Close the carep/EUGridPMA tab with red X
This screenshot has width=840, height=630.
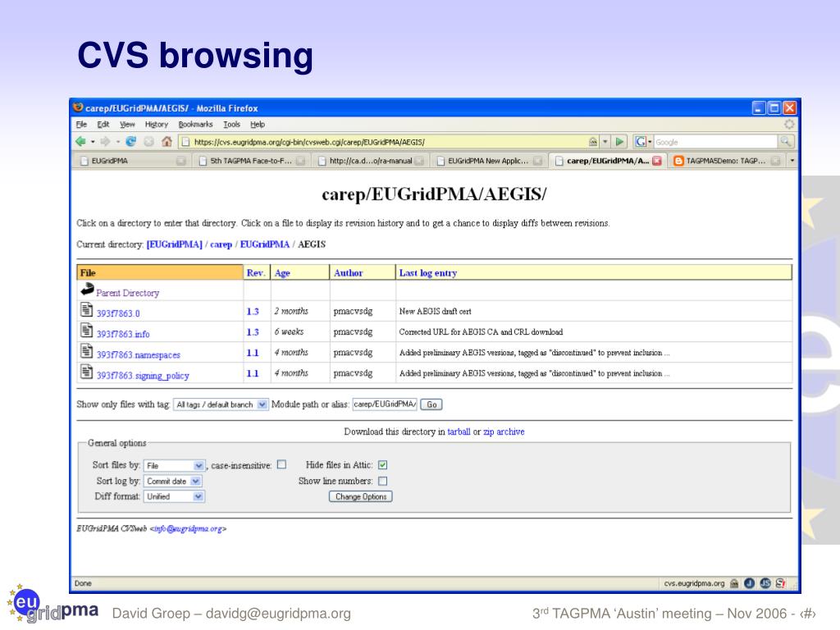point(657,161)
